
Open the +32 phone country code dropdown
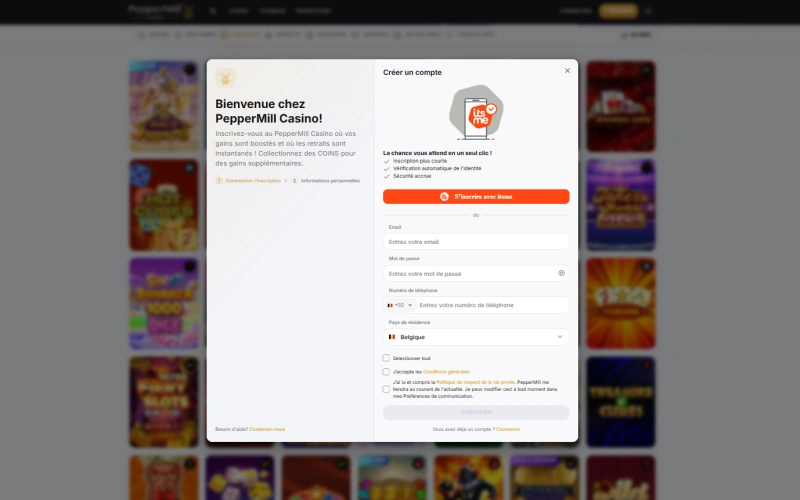[x=400, y=305]
